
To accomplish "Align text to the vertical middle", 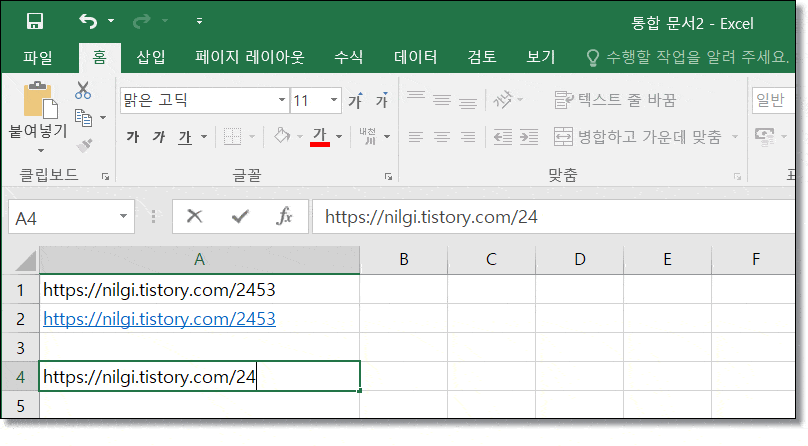I will (442, 100).
